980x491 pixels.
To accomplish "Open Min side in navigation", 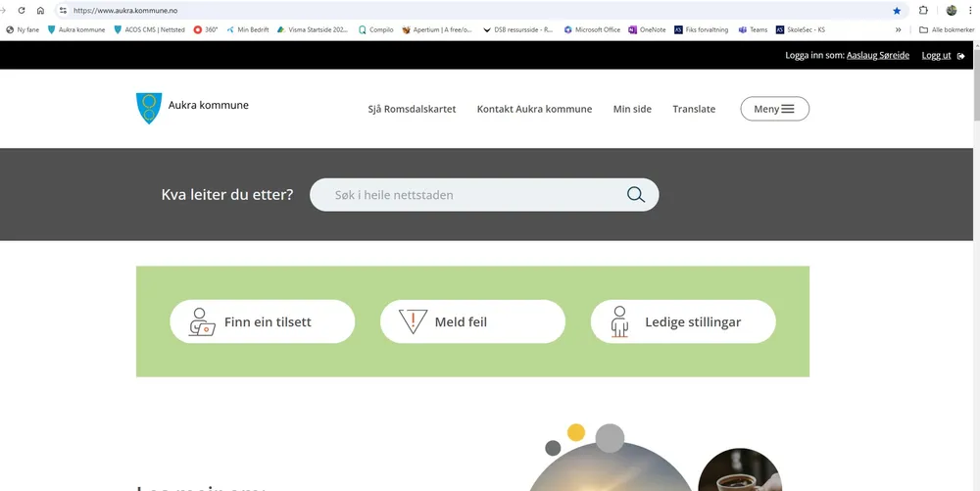I will tap(632, 109).
